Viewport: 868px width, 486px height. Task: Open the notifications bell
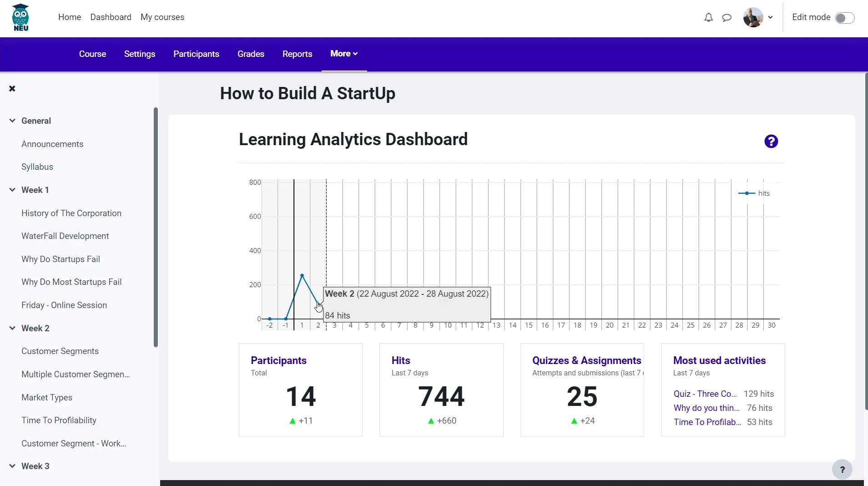[708, 17]
